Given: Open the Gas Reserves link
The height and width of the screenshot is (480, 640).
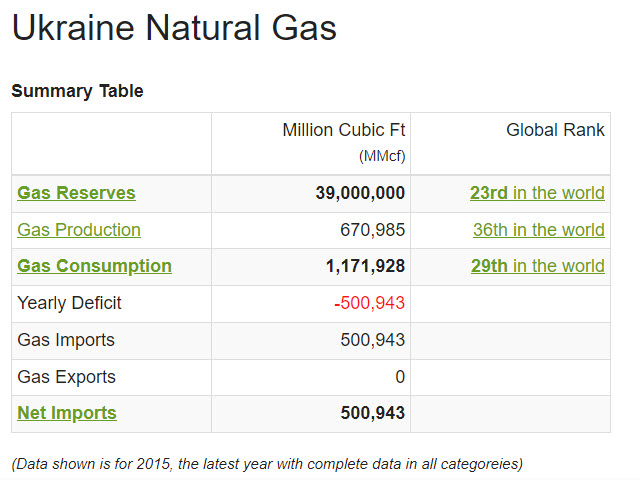Looking at the screenshot, I should (76, 193).
